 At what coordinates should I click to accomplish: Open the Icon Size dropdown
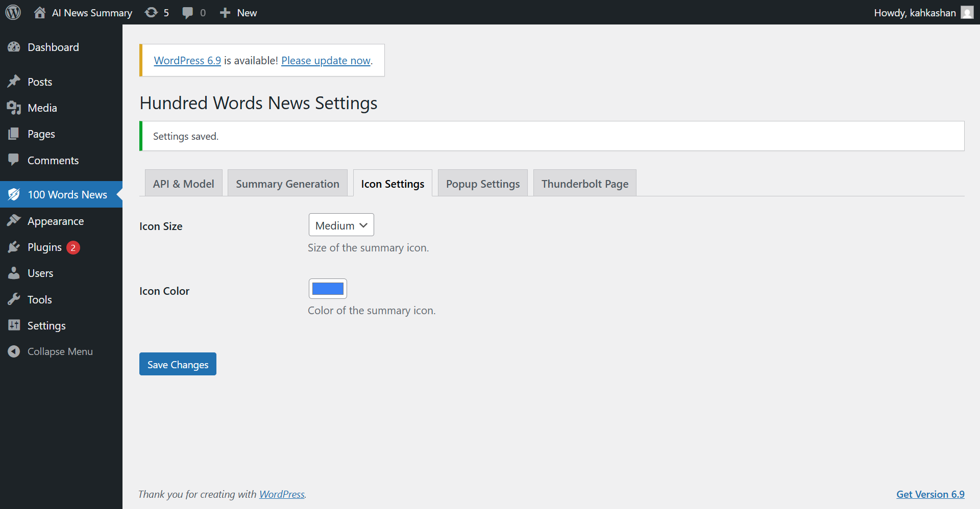coord(340,224)
